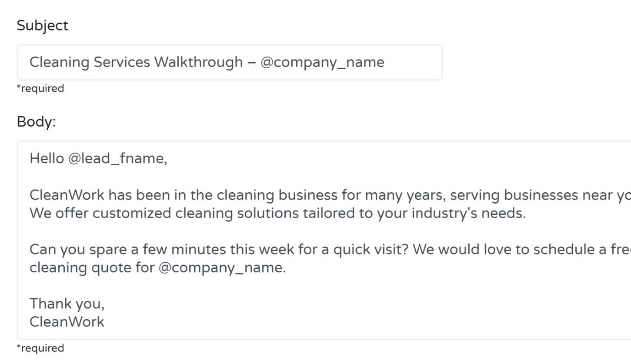
Task: Click the "Body:" field label
Action: click(x=36, y=122)
